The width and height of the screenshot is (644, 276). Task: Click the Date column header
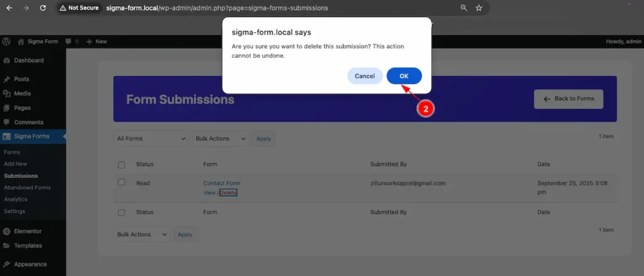pyautogui.click(x=543, y=164)
